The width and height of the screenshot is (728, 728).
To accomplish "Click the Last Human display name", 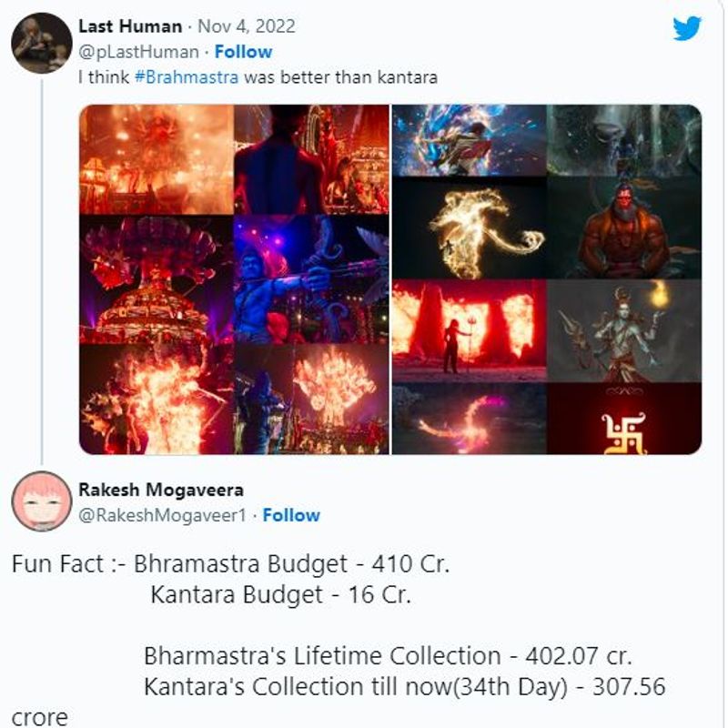I will (x=130, y=26).
